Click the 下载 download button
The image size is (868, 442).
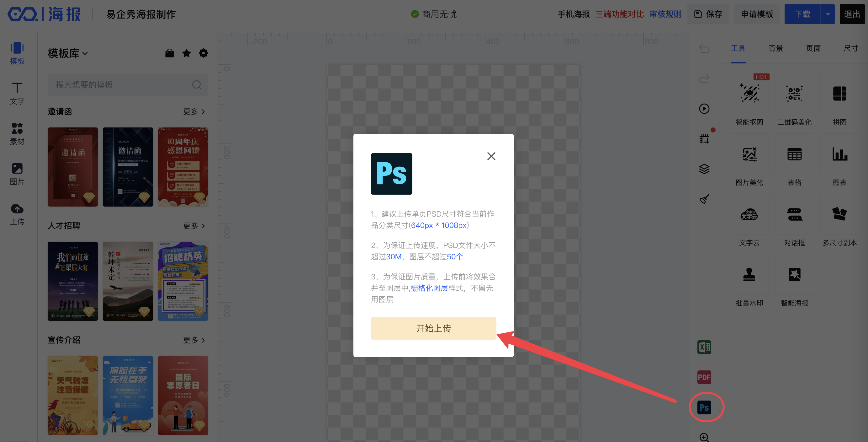click(802, 14)
